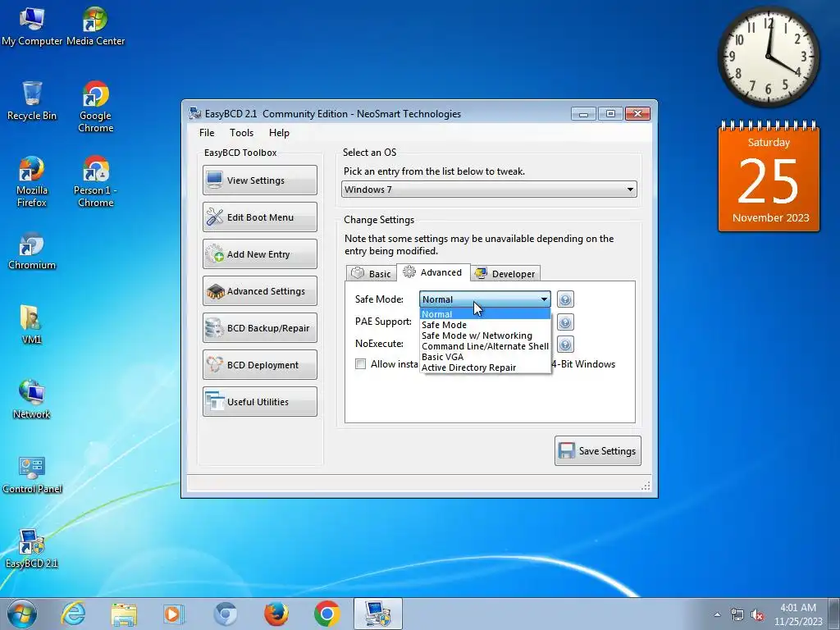This screenshot has height=630, width=840.
Task: Open BCD Deployment section
Action: click(x=260, y=365)
